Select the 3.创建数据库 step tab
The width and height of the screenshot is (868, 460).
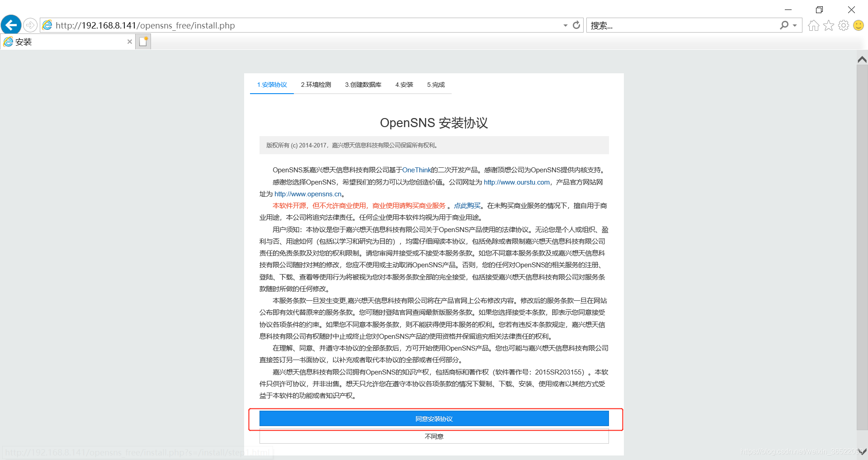point(363,85)
